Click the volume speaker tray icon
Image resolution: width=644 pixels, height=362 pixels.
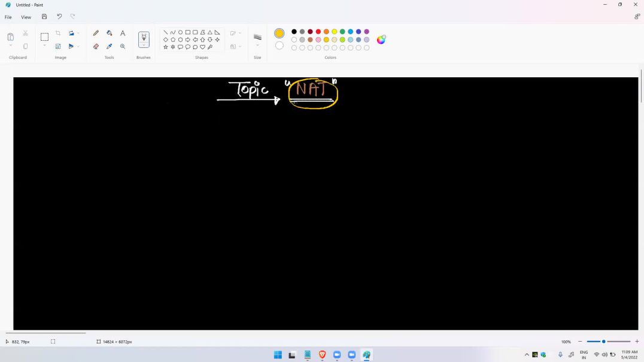604,355
